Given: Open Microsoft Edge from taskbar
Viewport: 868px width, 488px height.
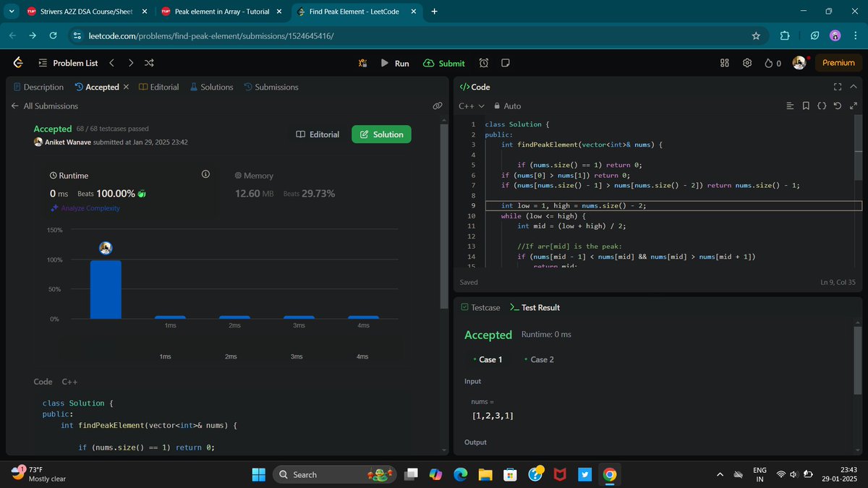Looking at the screenshot, I should click(461, 474).
